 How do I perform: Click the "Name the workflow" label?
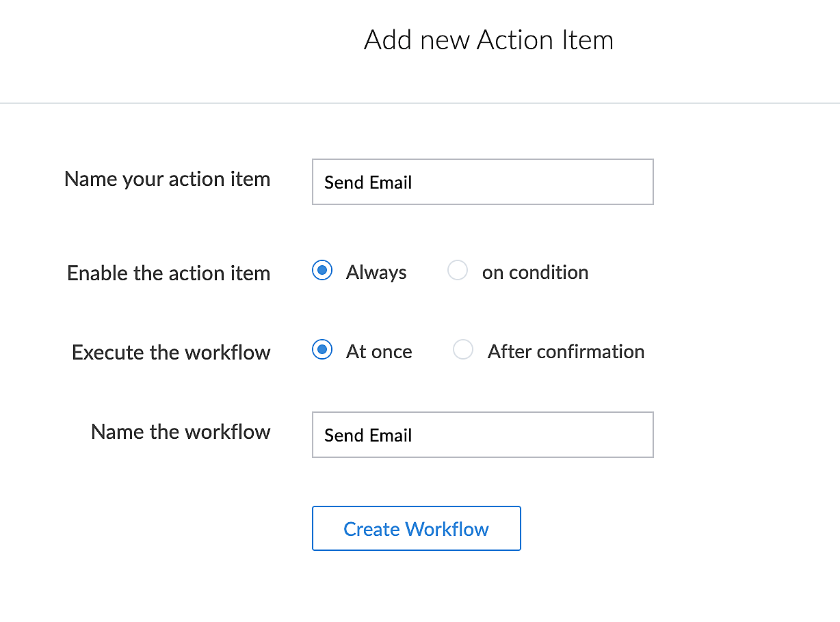point(181,432)
